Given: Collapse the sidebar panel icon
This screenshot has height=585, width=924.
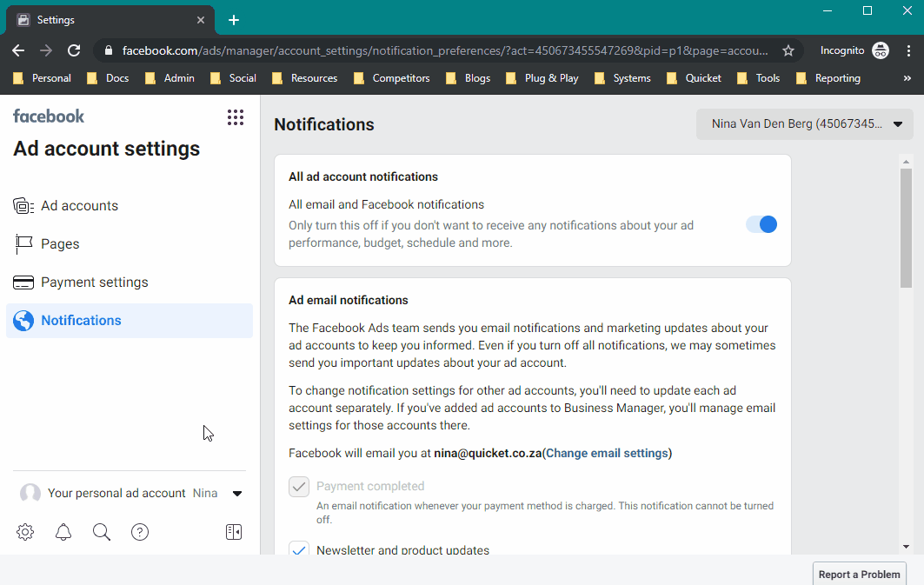Looking at the screenshot, I should (234, 532).
